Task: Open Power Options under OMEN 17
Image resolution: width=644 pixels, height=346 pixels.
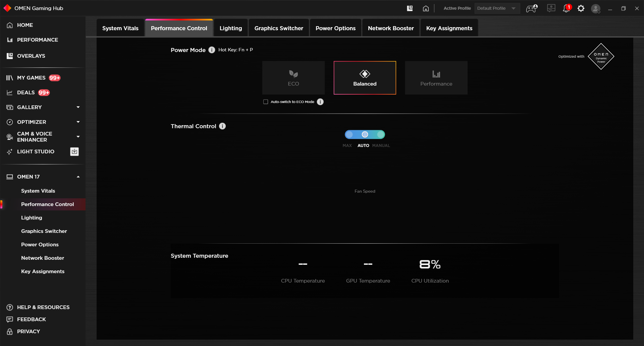Action: pyautogui.click(x=40, y=244)
